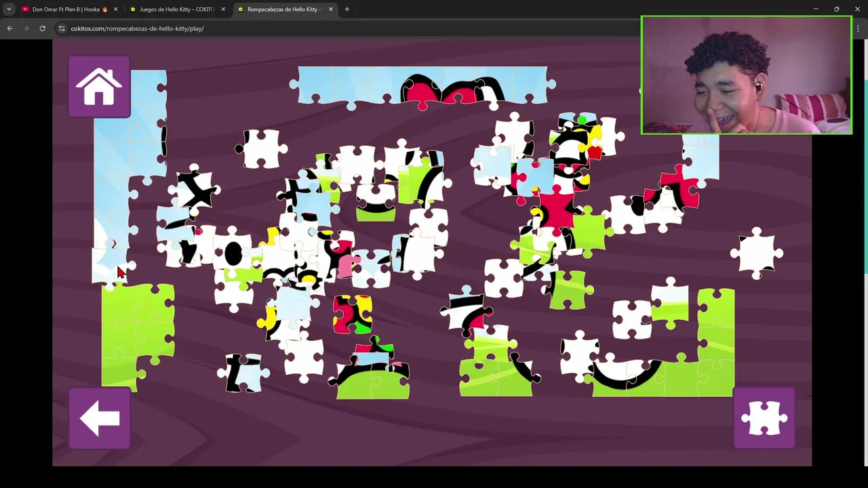Image resolution: width=868 pixels, height=488 pixels.
Task: View site information icon in the address bar
Action: point(62,28)
